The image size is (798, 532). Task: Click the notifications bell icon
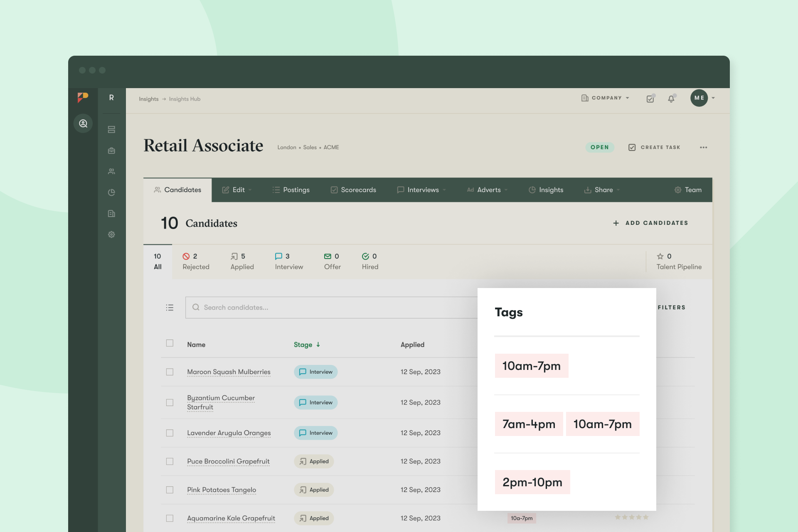[x=671, y=99]
